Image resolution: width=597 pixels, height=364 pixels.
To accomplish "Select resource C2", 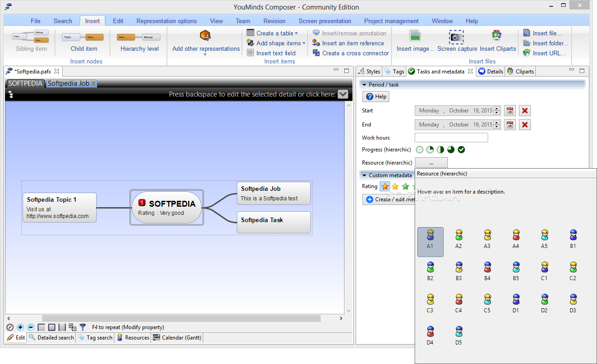I will tap(573, 271).
